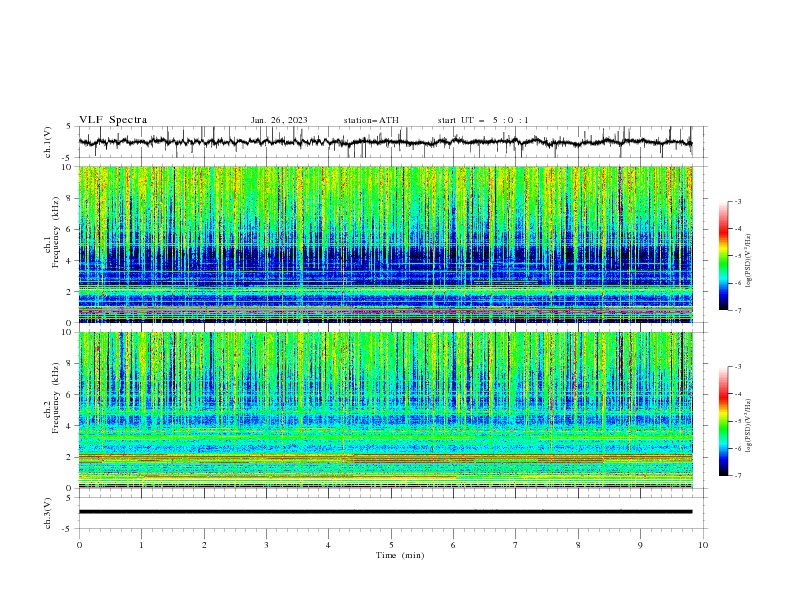Click the '-3' label on upper color bar
Viewport: 792px width, 612px height.
(x=737, y=201)
